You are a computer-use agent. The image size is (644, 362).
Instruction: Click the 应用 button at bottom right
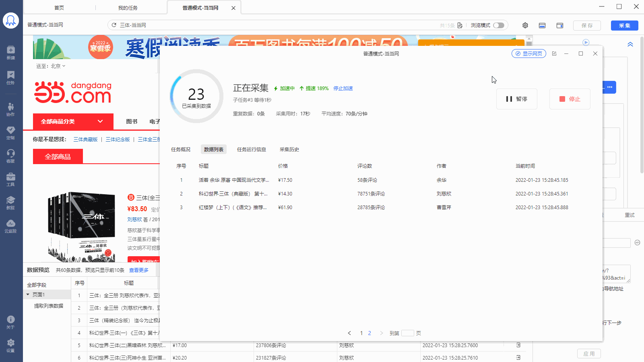pos(589,354)
